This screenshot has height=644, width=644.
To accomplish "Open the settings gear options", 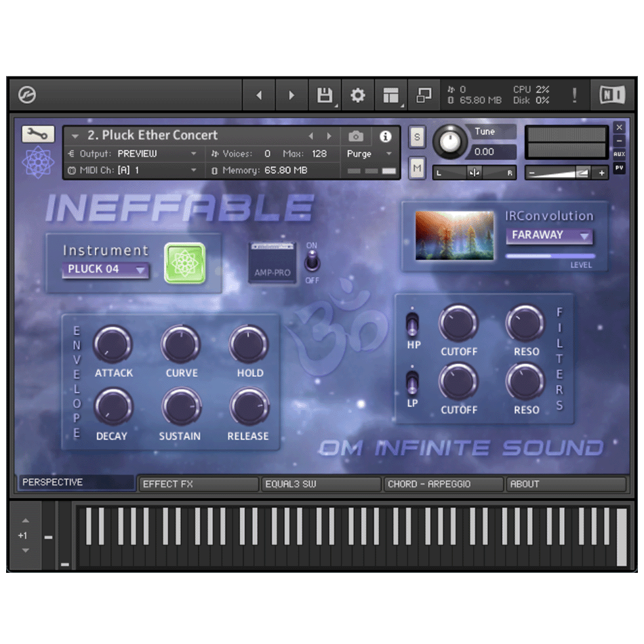I will pyautogui.click(x=358, y=96).
